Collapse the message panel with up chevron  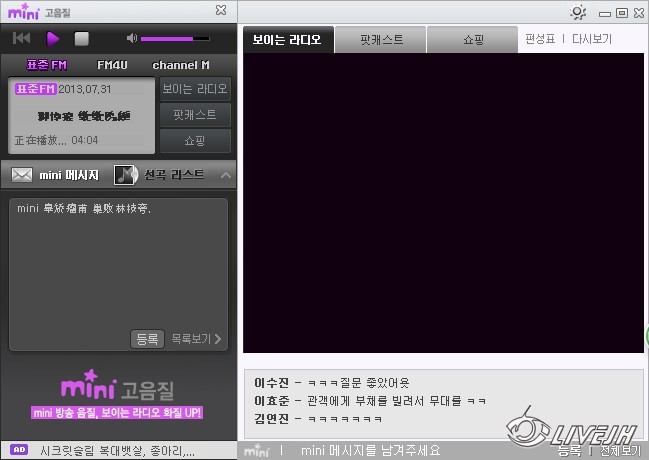tap(226, 176)
